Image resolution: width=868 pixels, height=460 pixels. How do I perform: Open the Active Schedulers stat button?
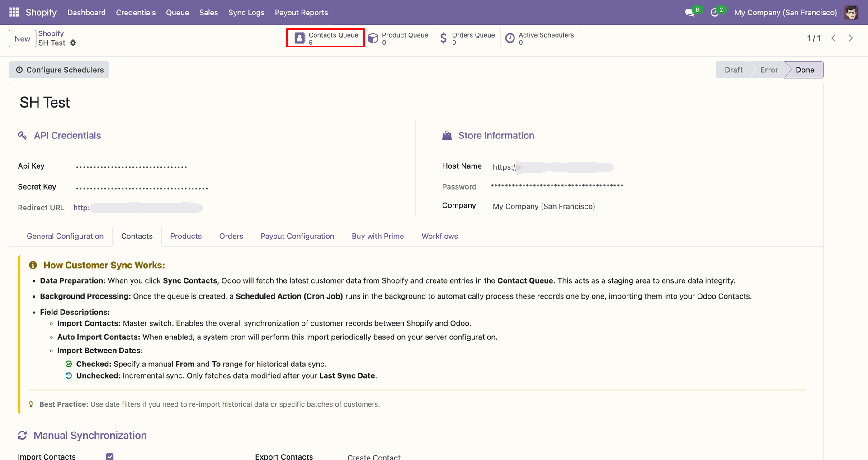[x=540, y=38]
